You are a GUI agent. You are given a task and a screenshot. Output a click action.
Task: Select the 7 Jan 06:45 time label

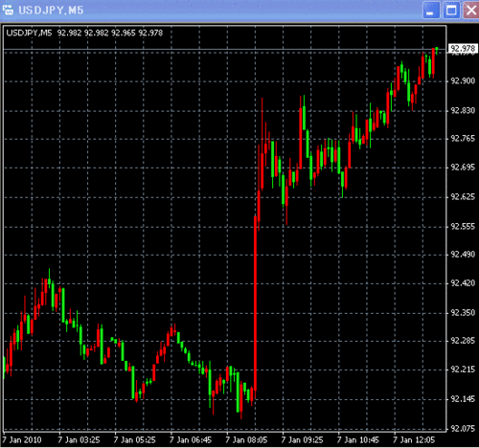(191, 440)
